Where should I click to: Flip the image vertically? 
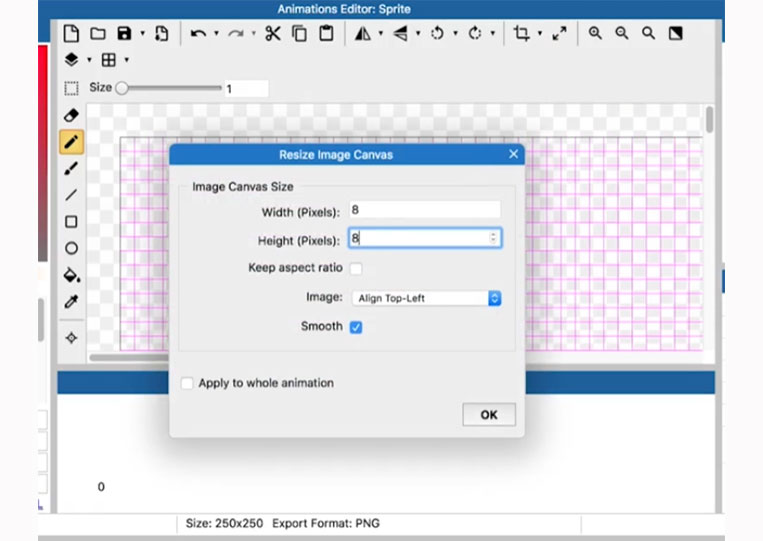[400, 34]
